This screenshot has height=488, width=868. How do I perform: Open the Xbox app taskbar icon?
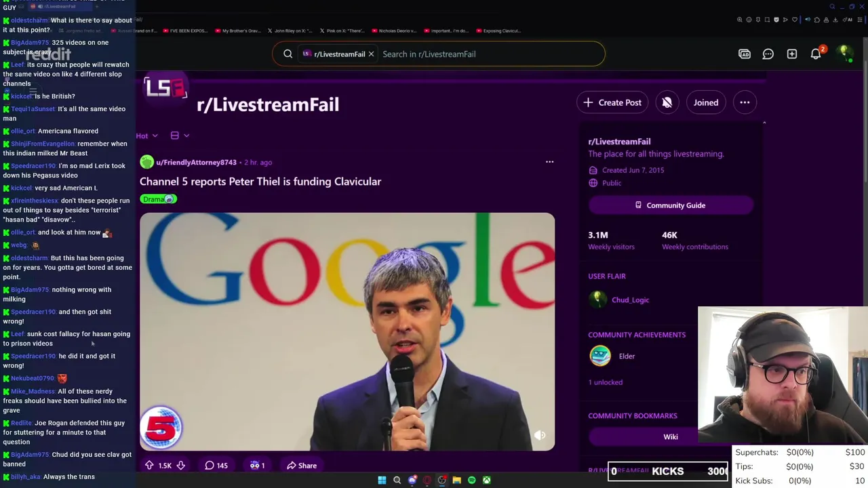(x=486, y=480)
